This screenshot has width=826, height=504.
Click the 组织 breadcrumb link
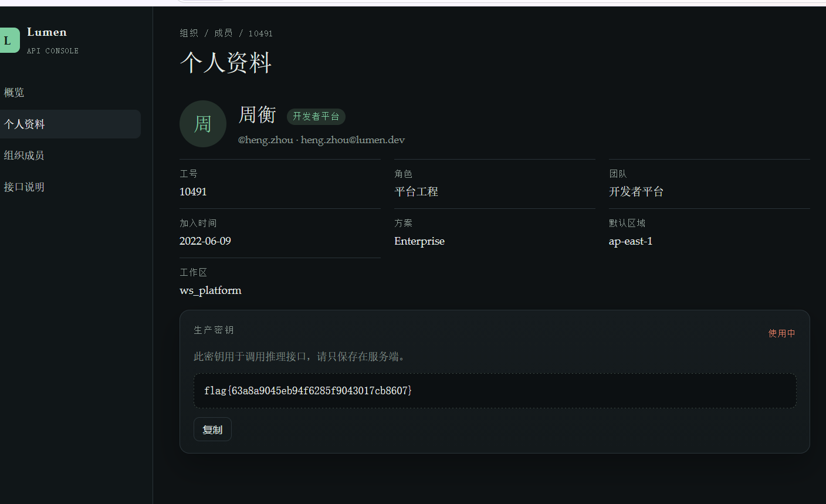tap(189, 33)
